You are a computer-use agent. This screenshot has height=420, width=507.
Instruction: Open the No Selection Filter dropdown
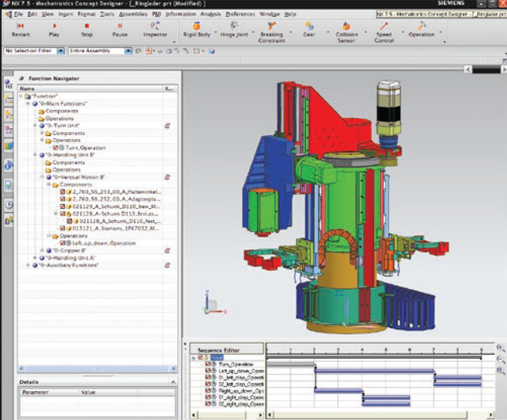60,51
